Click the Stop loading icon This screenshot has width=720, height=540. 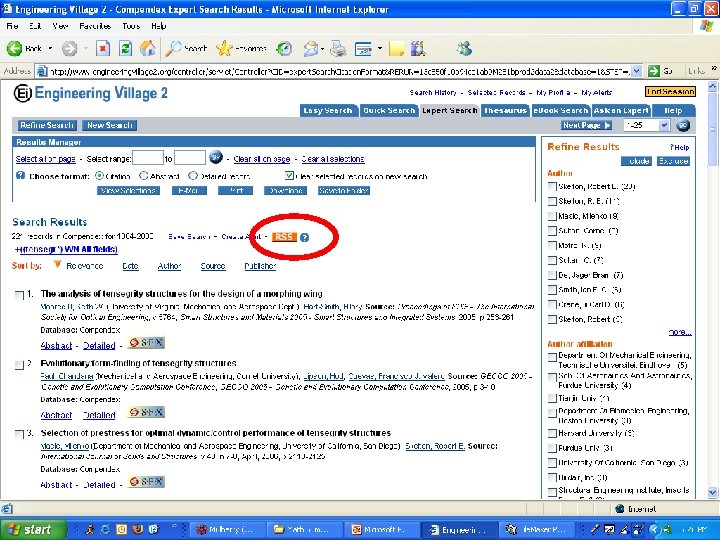pos(103,48)
